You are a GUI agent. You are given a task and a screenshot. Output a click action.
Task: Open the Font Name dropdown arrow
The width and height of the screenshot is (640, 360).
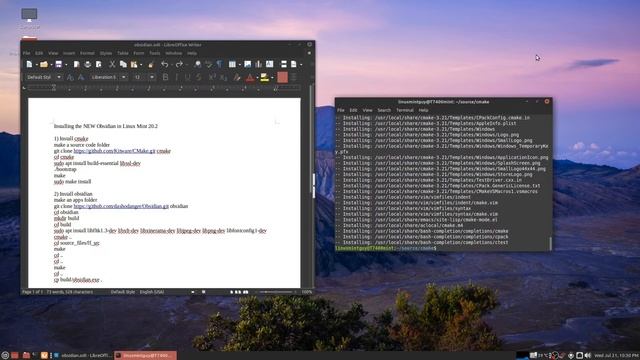[124, 77]
